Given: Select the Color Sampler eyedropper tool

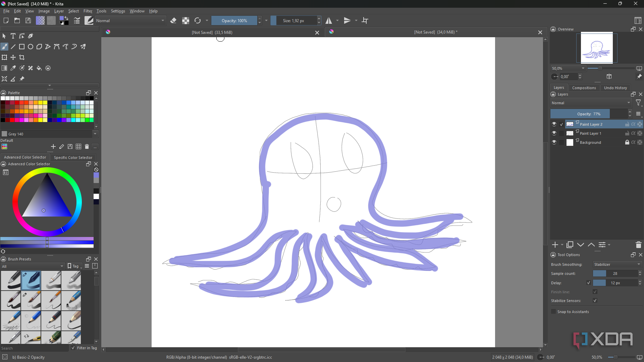Looking at the screenshot, I should pyautogui.click(x=13, y=68).
